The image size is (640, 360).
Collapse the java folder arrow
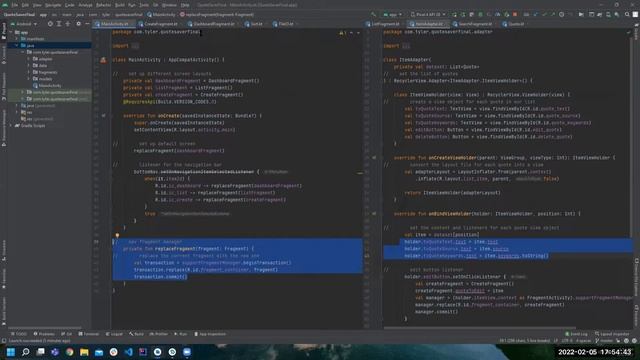pyautogui.click(x=17, y=45)
